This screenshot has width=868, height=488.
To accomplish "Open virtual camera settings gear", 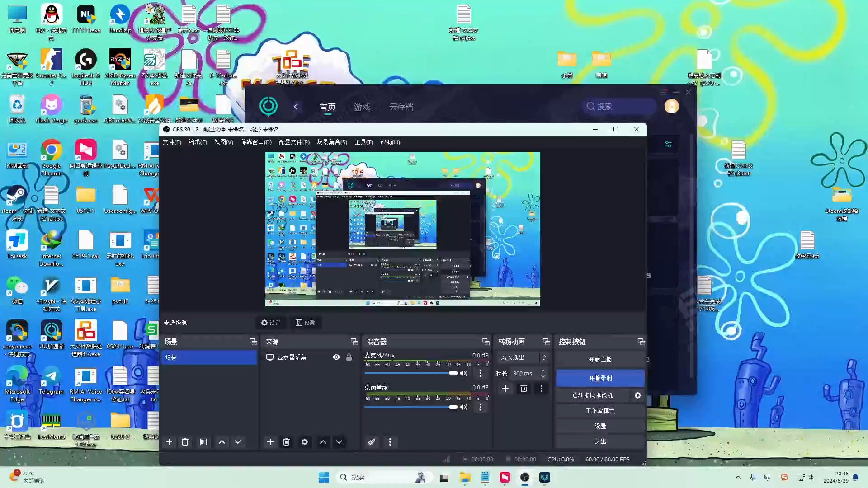I will pos(638,395).
